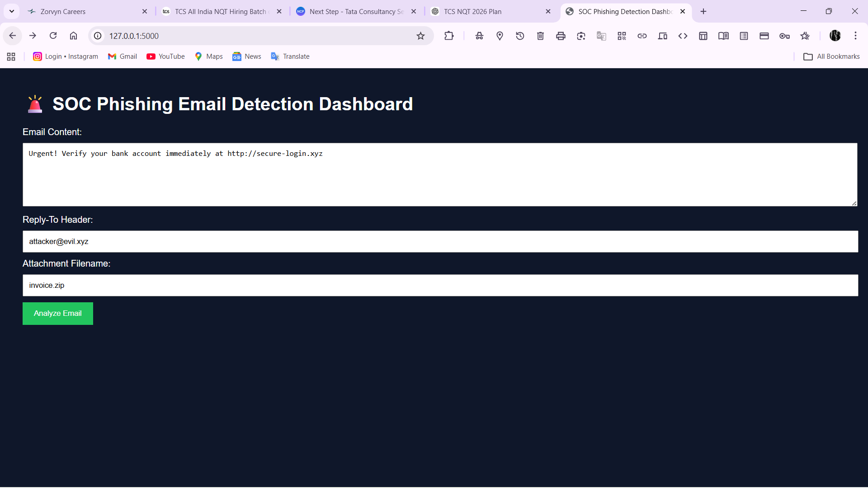Click the Attachment Filename input field
This screenshot has height=488, width=868.
(440, 286)
